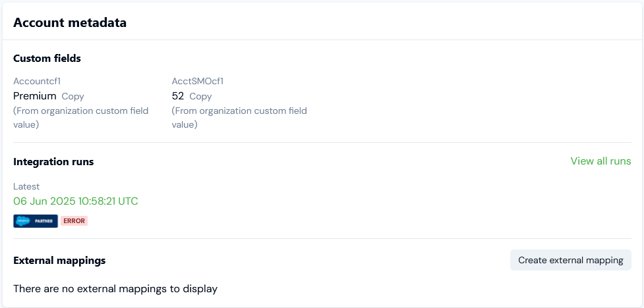Click the Premium field value text
Image resolution: width=644 pixels, height=308 pixels.
(x=34, y=96)
